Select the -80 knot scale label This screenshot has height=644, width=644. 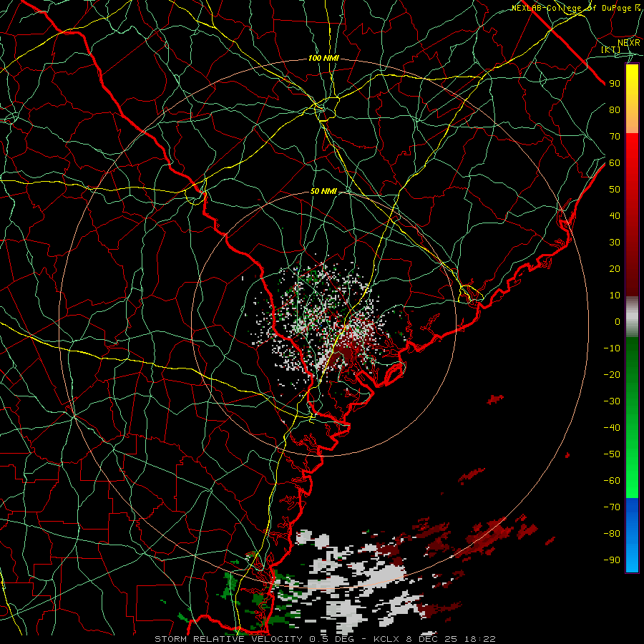tap(612, 534)
